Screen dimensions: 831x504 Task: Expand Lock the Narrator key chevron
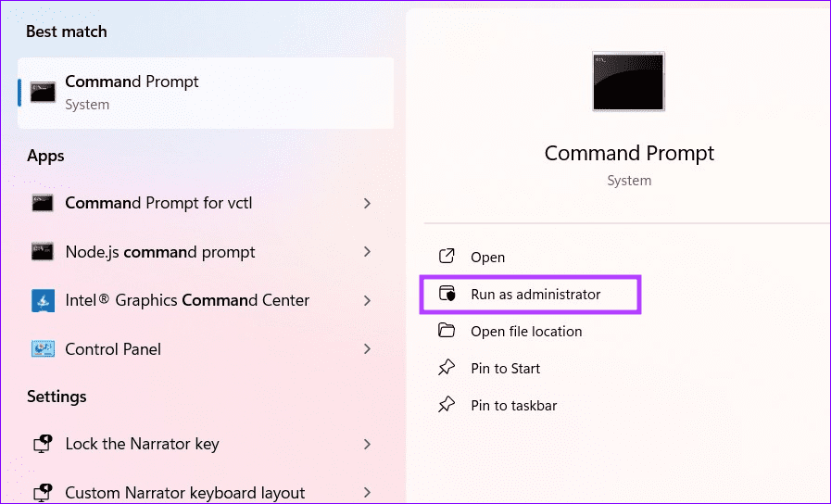(368, 444)
